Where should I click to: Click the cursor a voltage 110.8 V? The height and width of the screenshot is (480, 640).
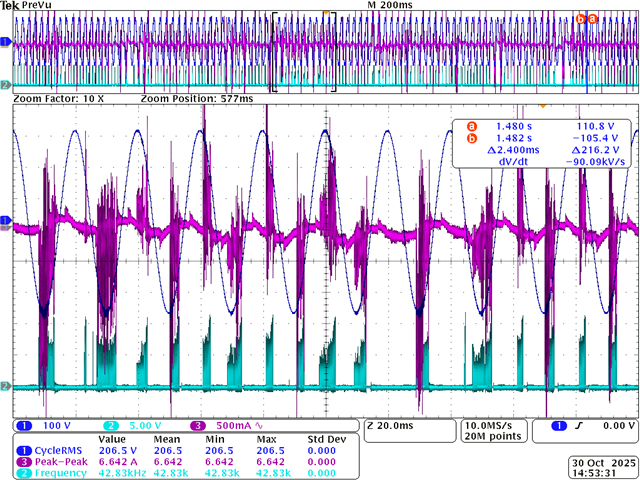pyautogui.click(x=596, y=126)
